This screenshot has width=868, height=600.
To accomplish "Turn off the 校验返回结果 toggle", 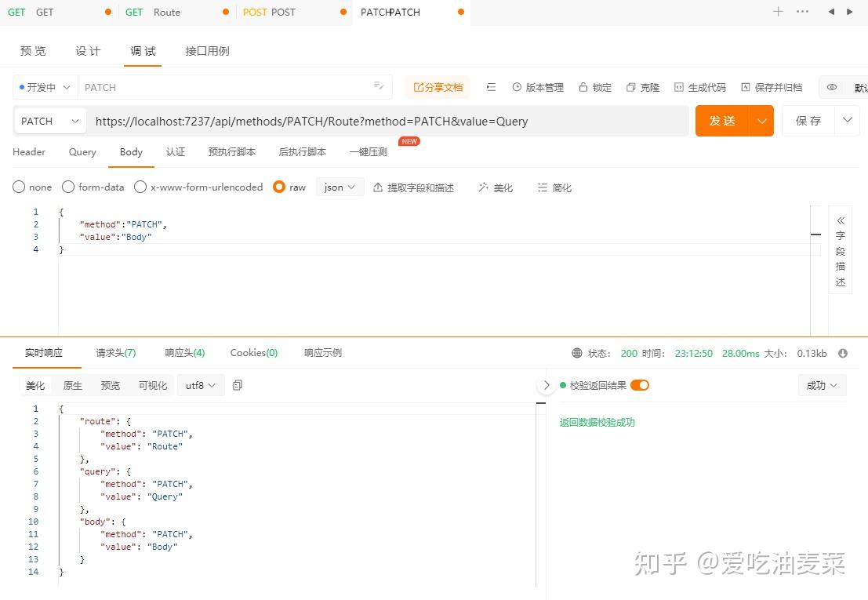I will pyautogui.click(x=641, y=385).
